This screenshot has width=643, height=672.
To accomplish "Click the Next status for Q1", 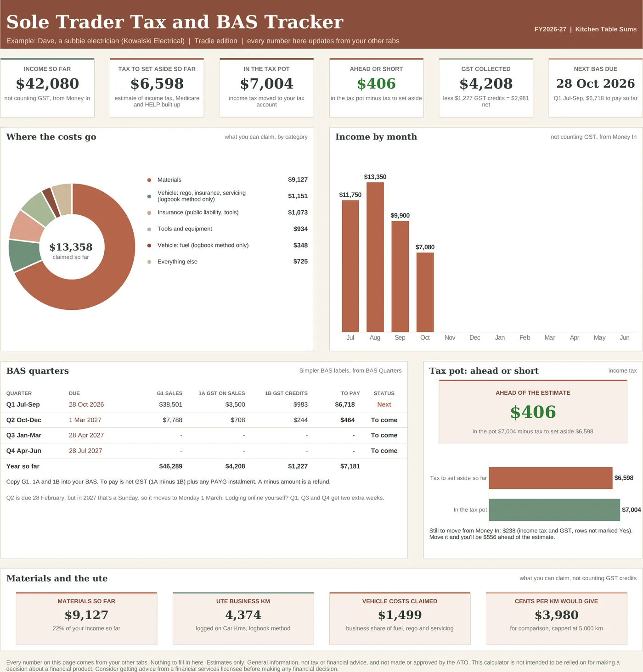I will click(384, 404).
